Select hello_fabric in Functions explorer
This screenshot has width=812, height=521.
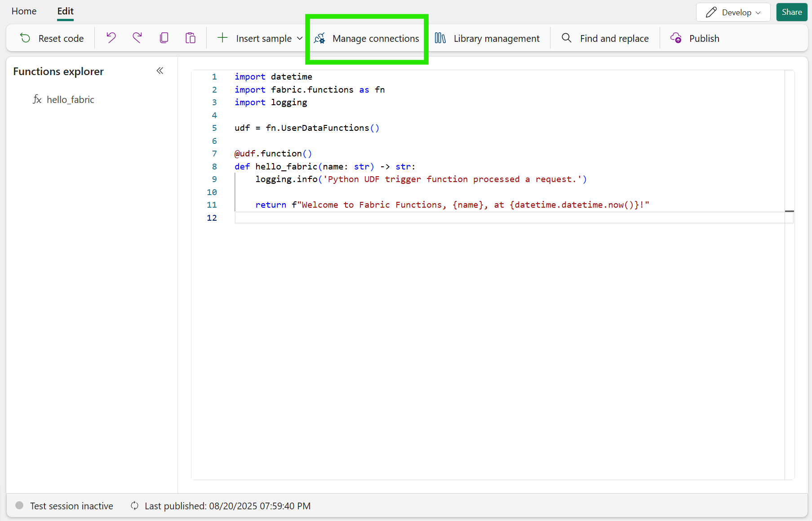(71, 99)
